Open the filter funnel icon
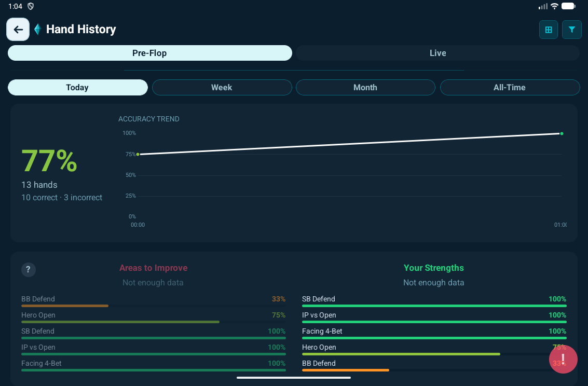Viewport: 588px width, 386px height. 571,30
